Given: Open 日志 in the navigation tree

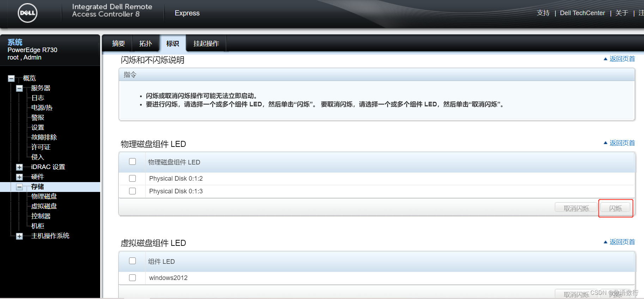Looking at the screenshot, I should point(37,98).
